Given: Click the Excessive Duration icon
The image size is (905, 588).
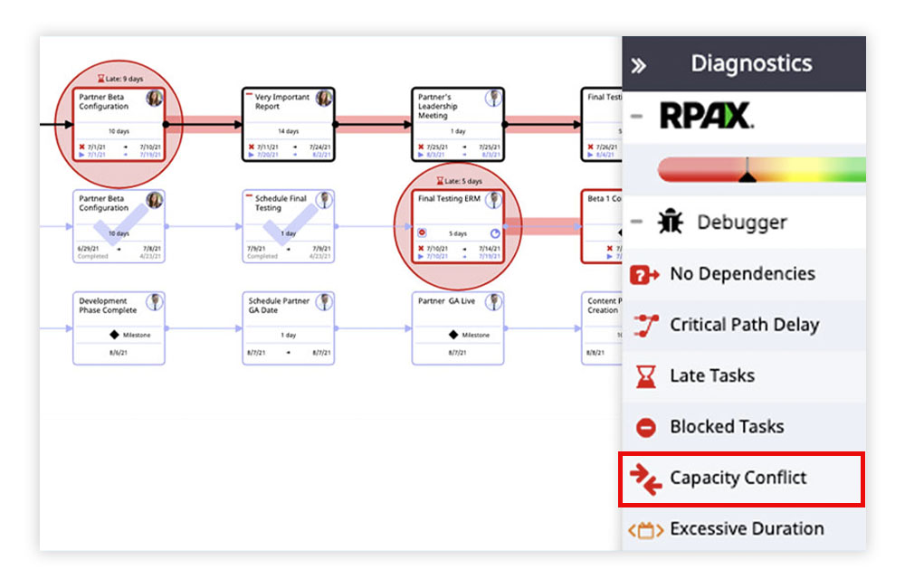Looking at the screenshot, I should pyautogui.click(x=644, y=528).
